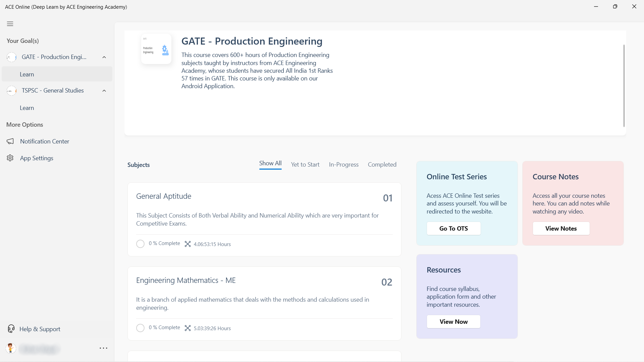Click the View Notes button
Viewport: 644px width, 362px height.
[x=561, y=229]
